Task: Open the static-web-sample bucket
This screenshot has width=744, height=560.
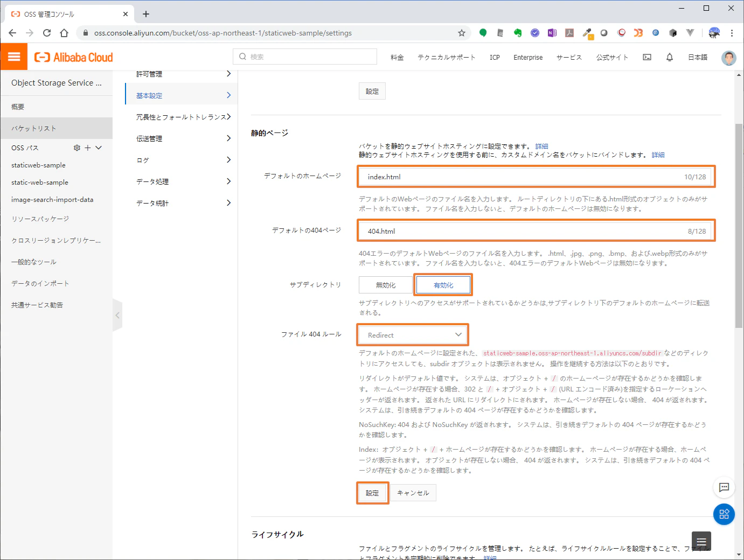Action: pyautogui.click(x=40, y=183)
